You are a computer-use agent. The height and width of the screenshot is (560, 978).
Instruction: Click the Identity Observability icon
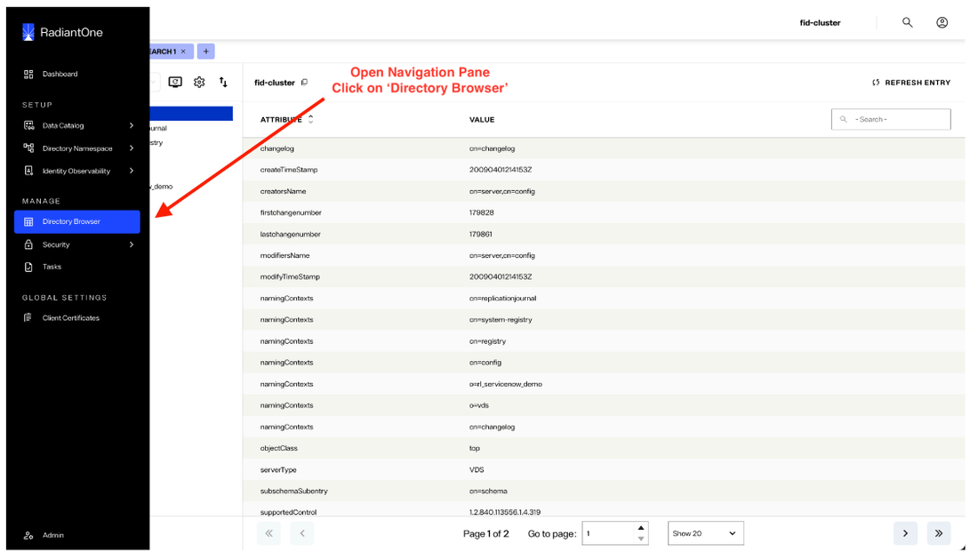tap(28, 171)
